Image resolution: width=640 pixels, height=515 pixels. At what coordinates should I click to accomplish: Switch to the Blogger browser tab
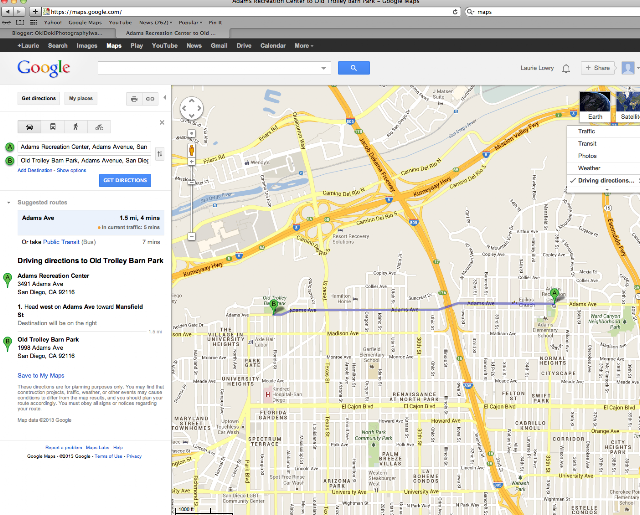pos(58,33)
